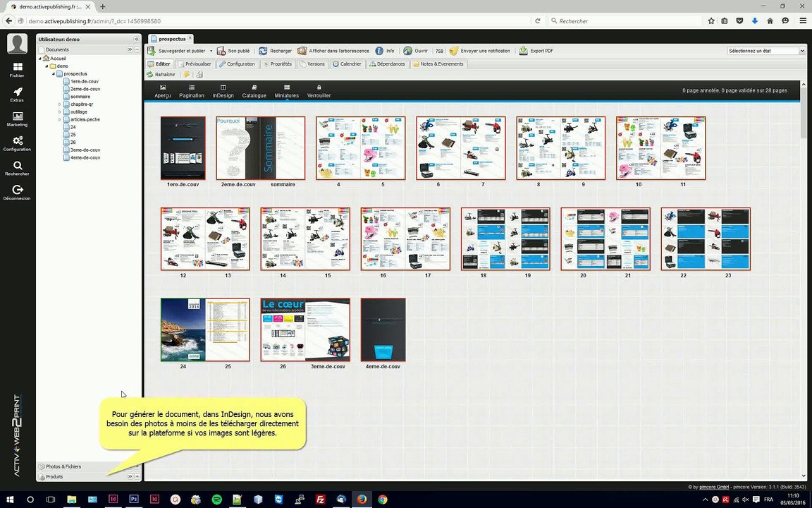The width and height of the screenshot is (812, 508).
Task: Click the Rafraîchir button
Action: point(161,75)
